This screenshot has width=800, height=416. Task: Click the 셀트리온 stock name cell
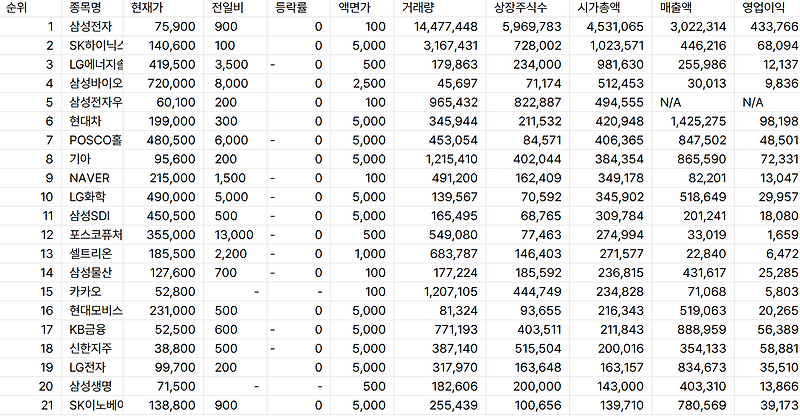(x=92, y=253)
